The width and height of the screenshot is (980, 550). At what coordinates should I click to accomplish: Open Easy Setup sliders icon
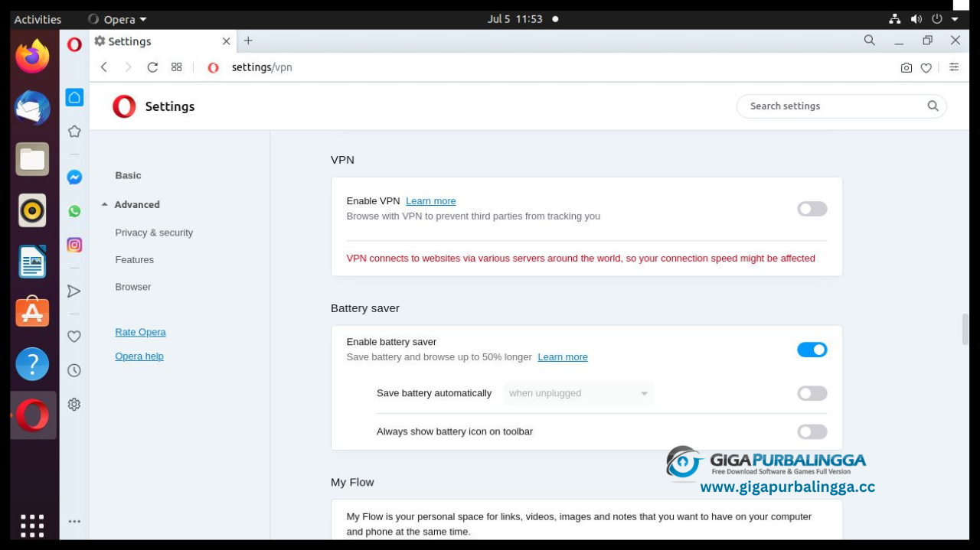tap(954, 67)
